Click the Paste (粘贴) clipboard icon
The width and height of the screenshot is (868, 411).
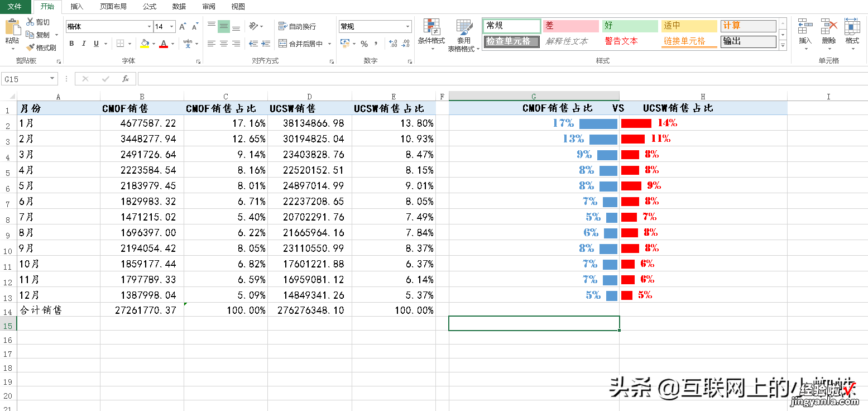pyautogui.click(x=12, y=27)
